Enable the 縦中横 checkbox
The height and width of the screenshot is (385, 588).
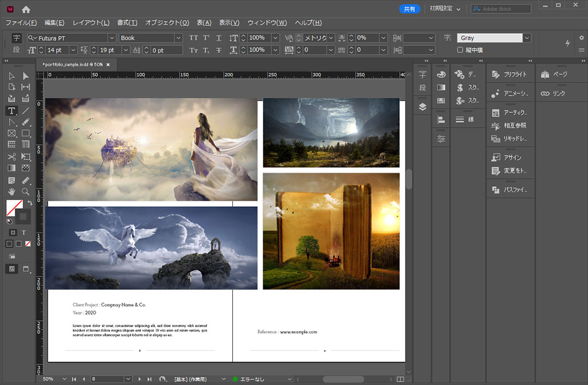460,50
